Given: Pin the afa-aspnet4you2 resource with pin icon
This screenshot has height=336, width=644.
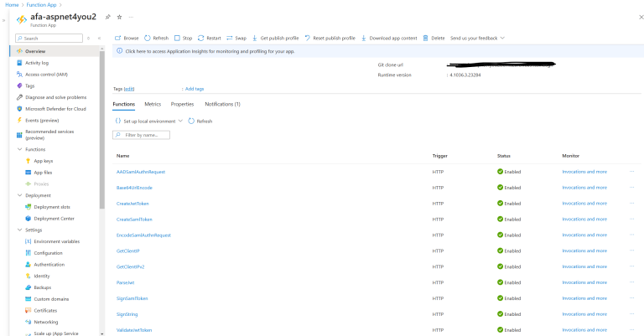Looking at the screenshot, I should tap(107, 17).
